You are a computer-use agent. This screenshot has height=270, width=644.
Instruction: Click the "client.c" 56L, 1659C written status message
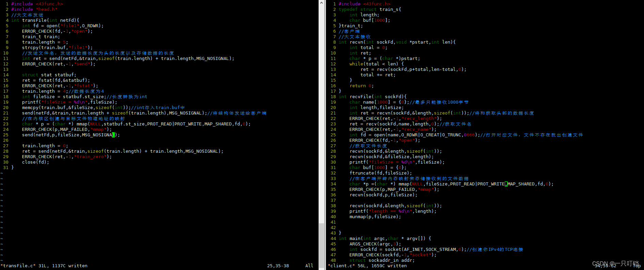pos(367,266)
